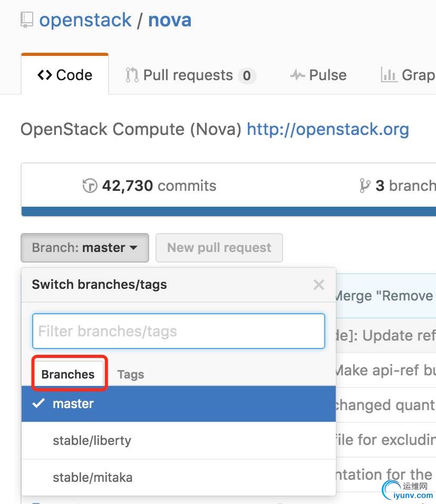Image resolution: width=436 pixels, height=504 pixels.
Task: Close the Switch branches/tags popup
Action: click(x=318, y=285)
